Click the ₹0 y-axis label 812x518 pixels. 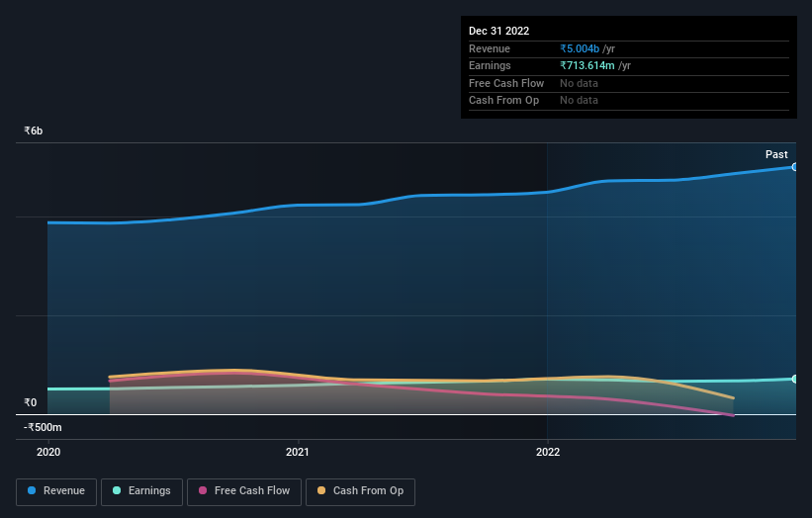click(31, 402)
